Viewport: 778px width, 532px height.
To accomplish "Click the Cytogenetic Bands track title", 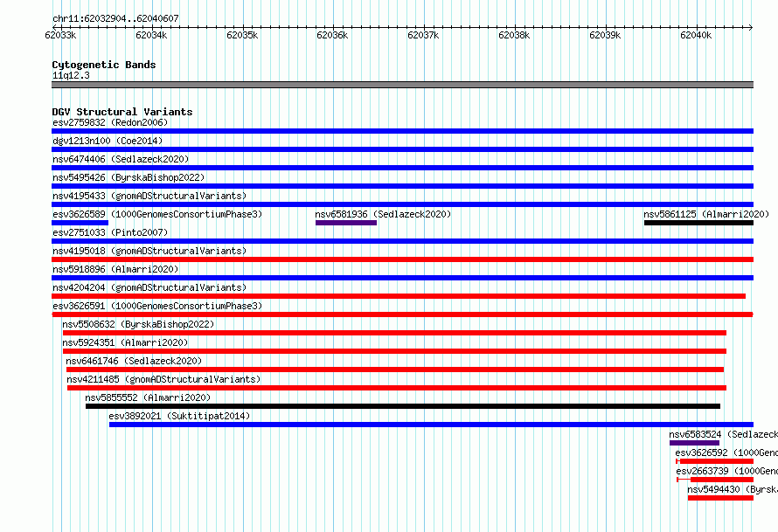I will pos(104,65).
